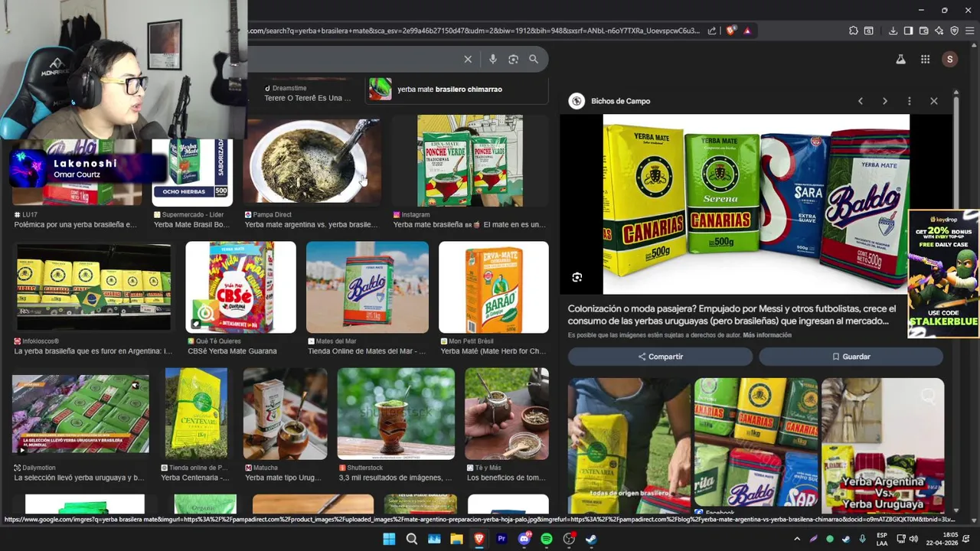Click the Compartir button
The width and height of the screenshot is (980, 551).
(x=660, y=357)
